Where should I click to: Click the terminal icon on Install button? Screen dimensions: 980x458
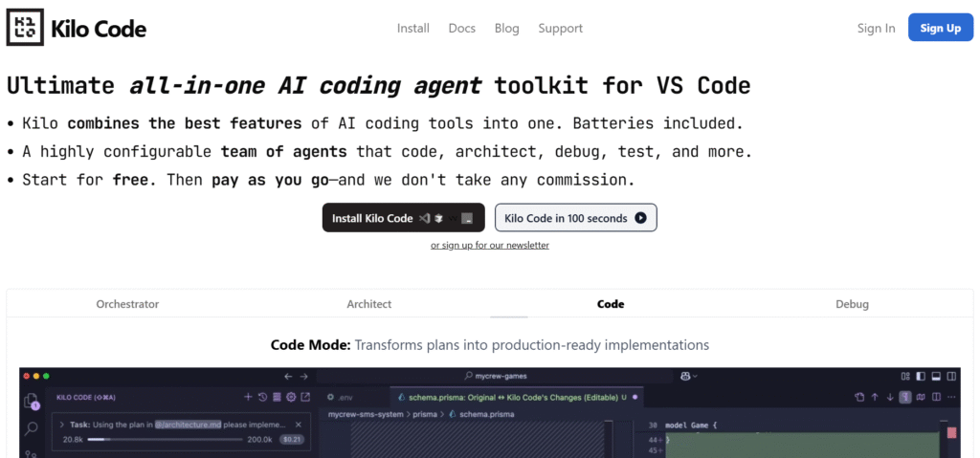click(468, 218)
